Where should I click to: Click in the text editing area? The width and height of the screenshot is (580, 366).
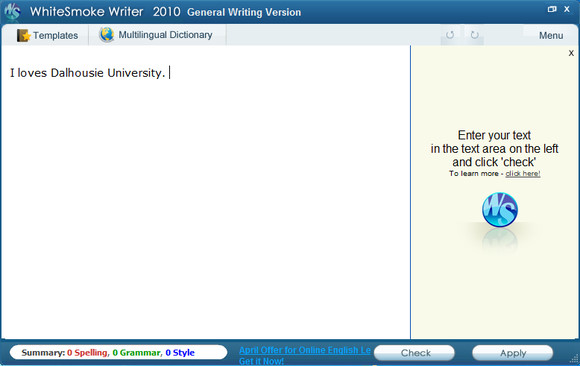tap(206, 192)
